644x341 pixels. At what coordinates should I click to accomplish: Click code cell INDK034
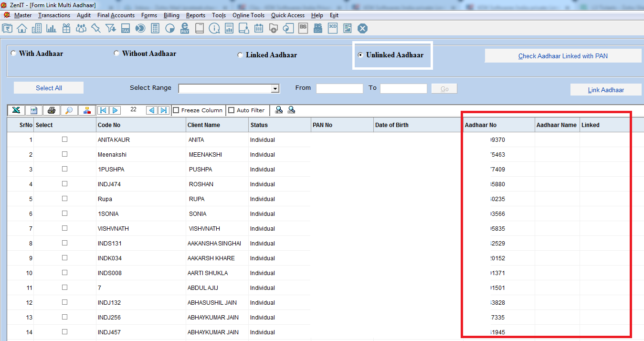pos(141,258)
